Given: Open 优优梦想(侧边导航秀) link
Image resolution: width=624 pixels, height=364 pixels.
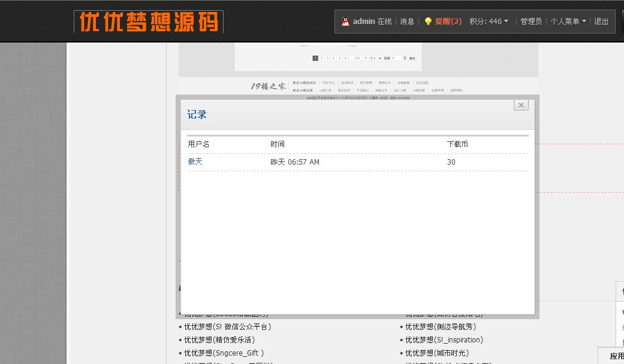Looking at the screenshot, I should pyautogui.click(x=441, y=327).
